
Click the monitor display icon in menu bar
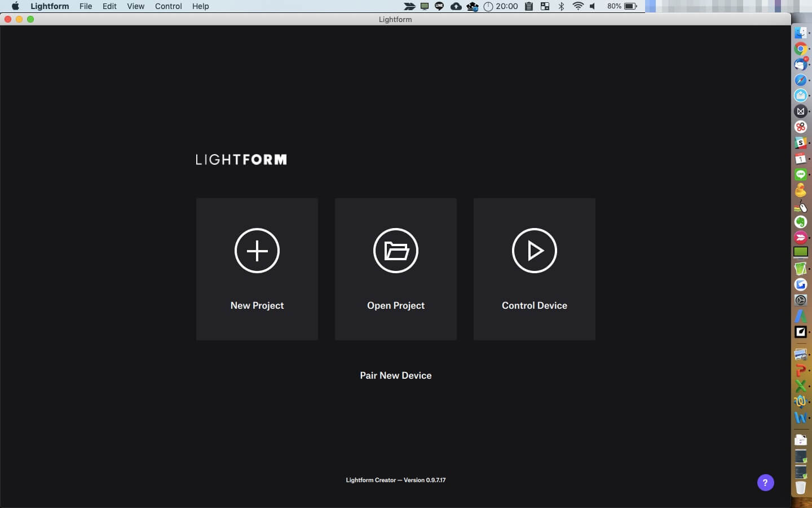pyautogui.click(x=425, y=6)
